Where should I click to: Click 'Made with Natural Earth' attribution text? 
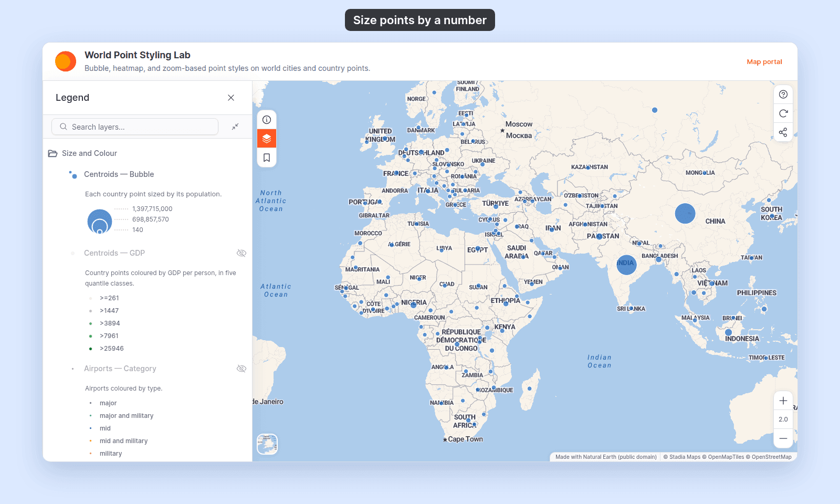[606, 457]
